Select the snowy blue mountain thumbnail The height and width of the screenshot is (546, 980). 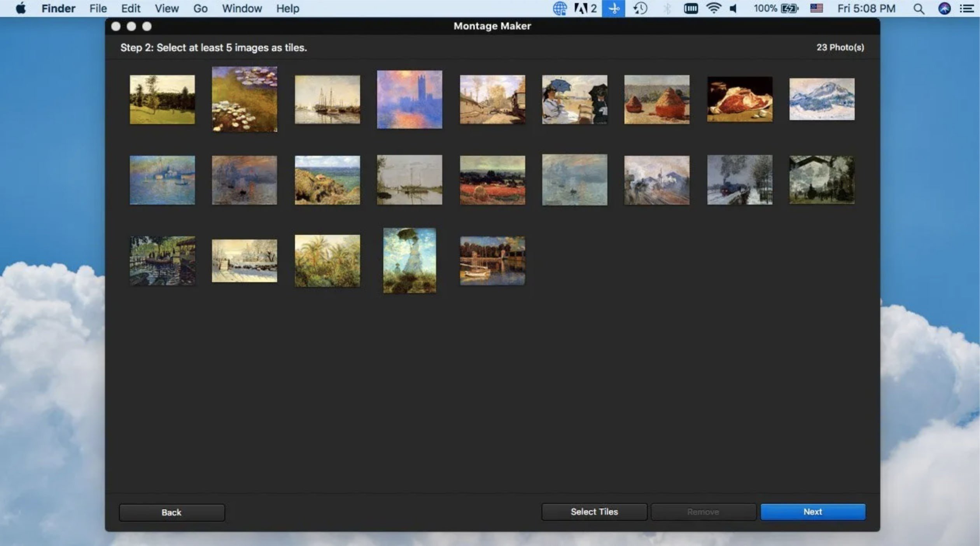coord(821,99)
